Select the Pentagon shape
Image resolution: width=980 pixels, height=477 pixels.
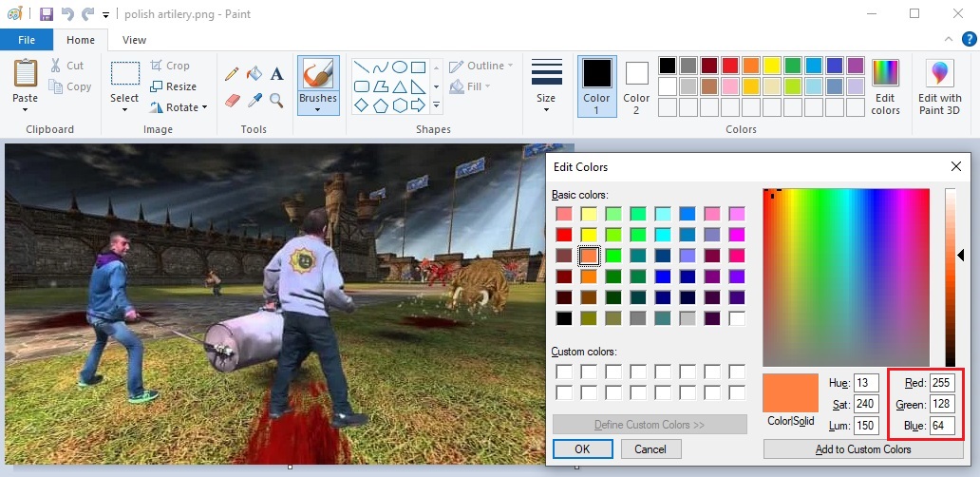pyautogui.click(x=381, y=105)
